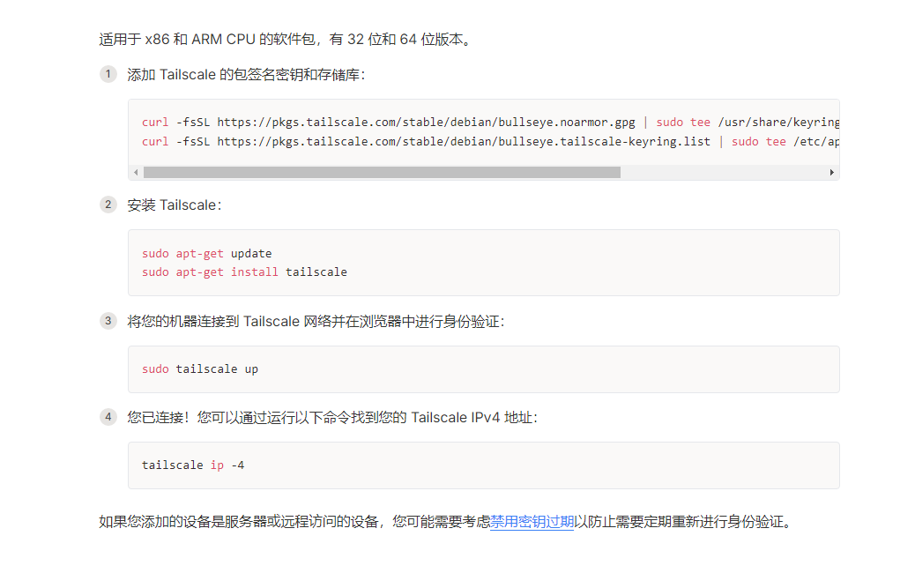915x588 pixels.
Task: Click the step text '安装 Tailscale:'
Action: coord(175,205)
